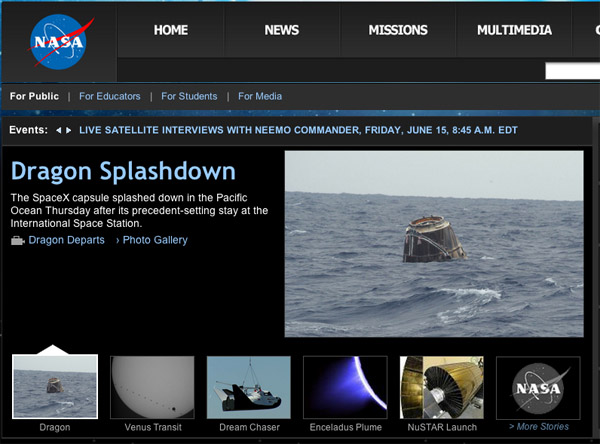Select the For Public tab
Viewport: 600px width, 444px height.
[34, 96]
